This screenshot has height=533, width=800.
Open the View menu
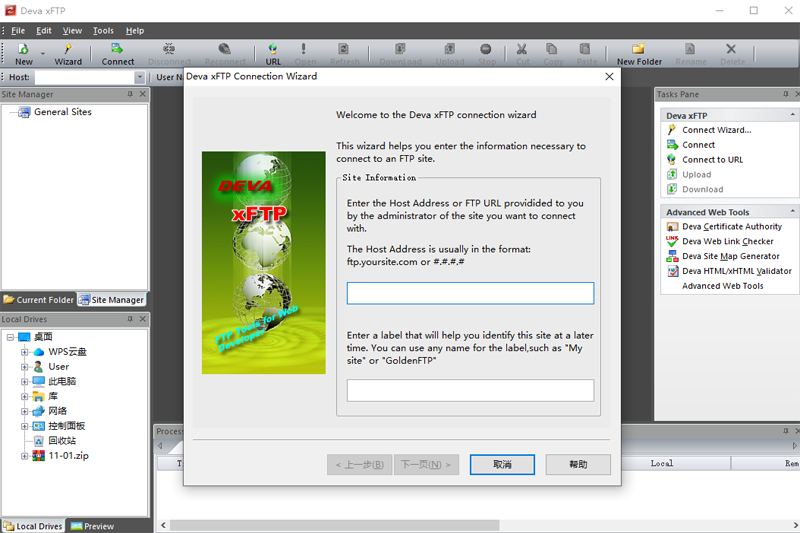pyautogui.click(x=72, y=31)
